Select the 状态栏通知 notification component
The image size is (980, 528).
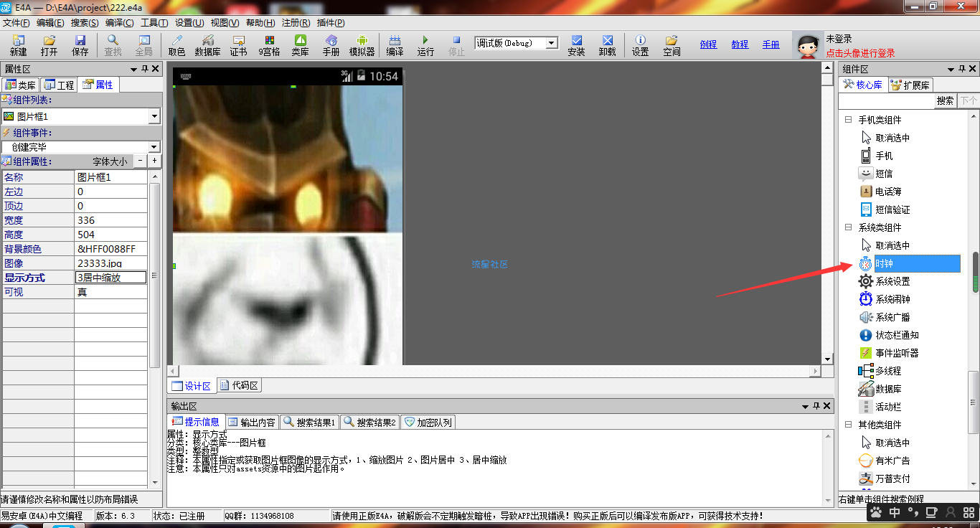pos(889,335)
